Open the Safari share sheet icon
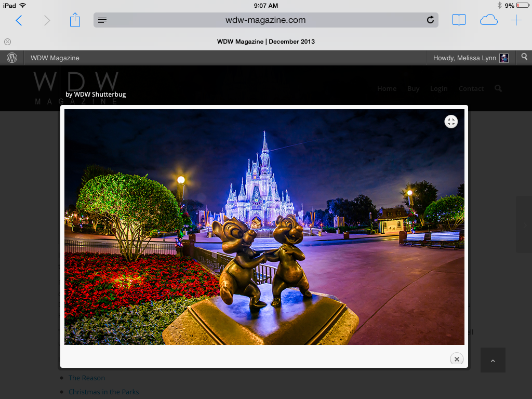This screenshot has width=532, height=399. pos(75,20)
